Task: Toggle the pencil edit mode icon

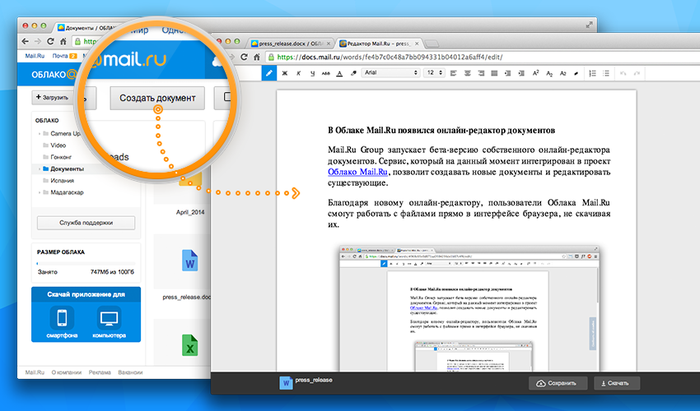Action: [x=269, y=73]
